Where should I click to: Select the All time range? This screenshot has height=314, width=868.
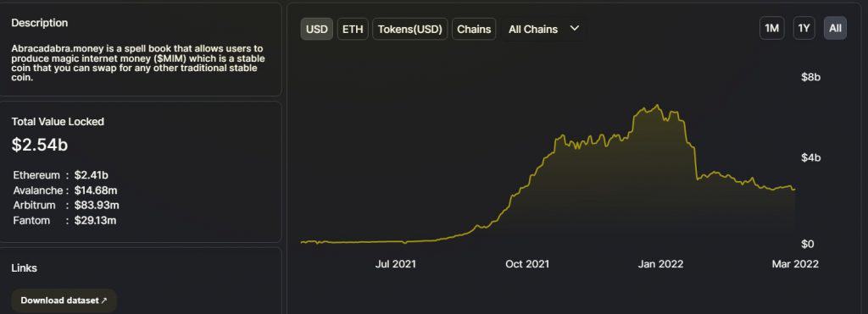point(835,28)
